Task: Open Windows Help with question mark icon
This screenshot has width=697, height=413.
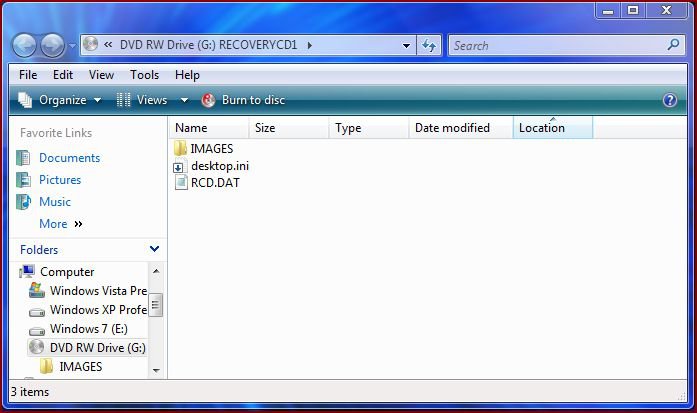Action: (669, 100)
